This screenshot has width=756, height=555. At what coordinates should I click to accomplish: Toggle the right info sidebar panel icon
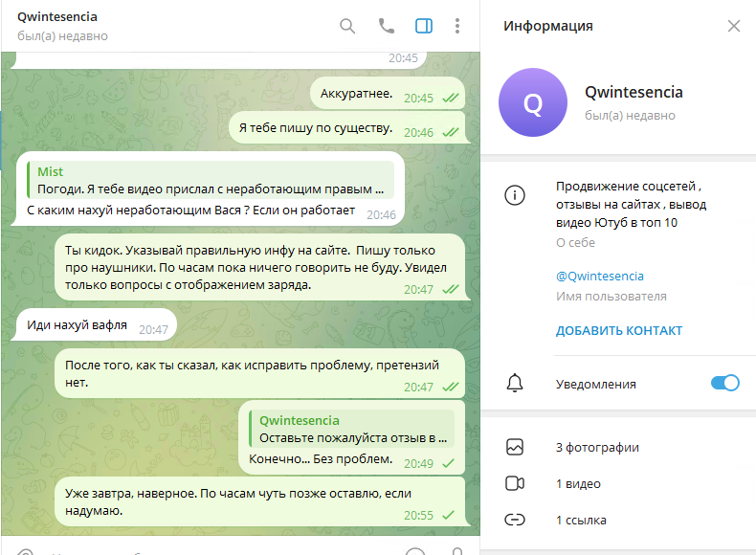point(424,26)
